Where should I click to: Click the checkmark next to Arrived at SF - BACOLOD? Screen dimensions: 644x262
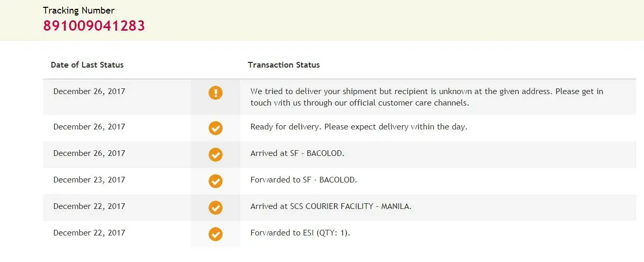pyautogui.click(x=215, y=154)
